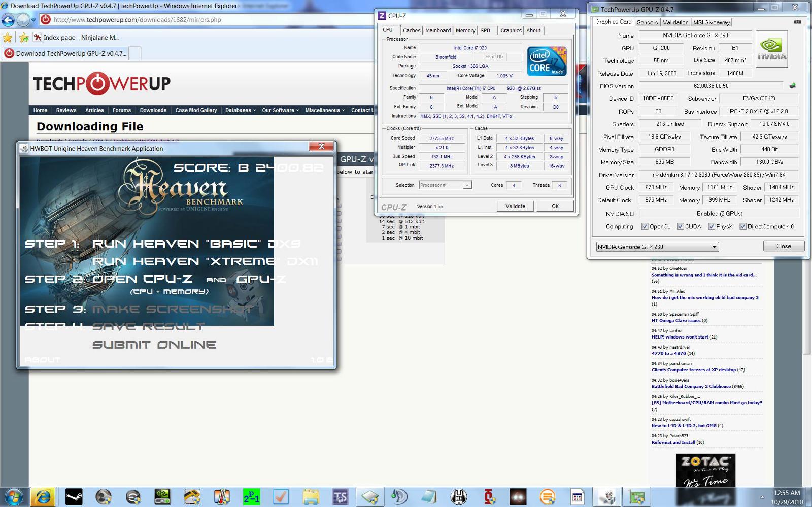812x507 pixels.
Task: Open the Favorites star in Internet Explorer
Action: (7, 38)
